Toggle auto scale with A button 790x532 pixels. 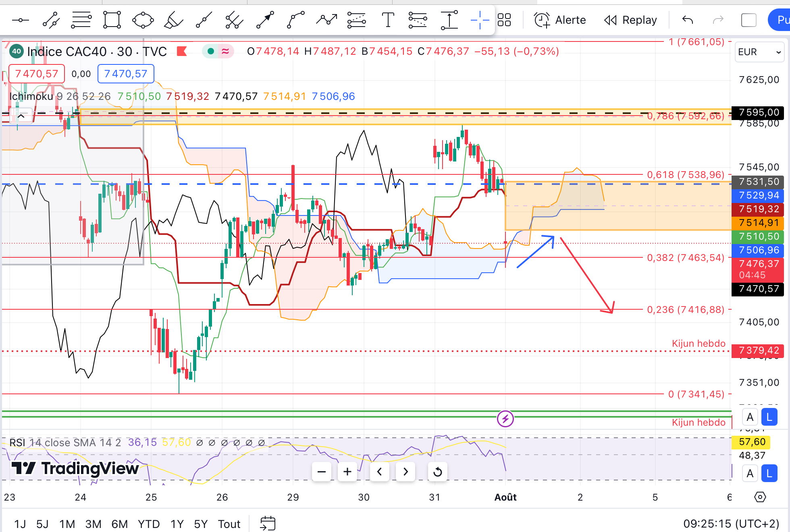coord(750,417)
